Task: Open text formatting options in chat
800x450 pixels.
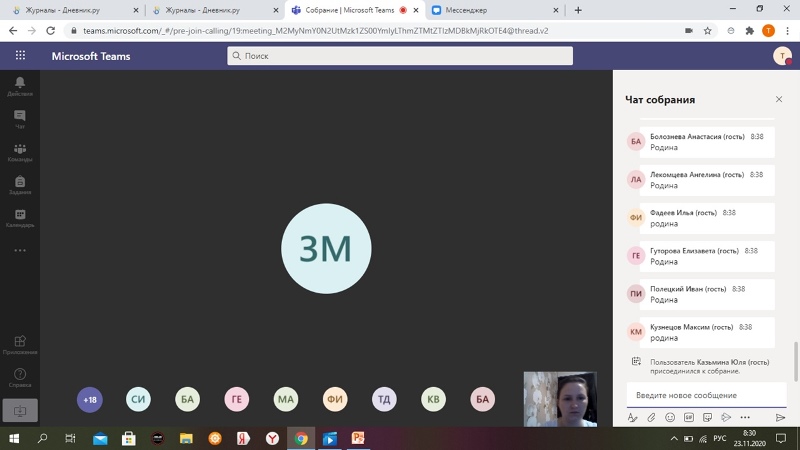Action: (x=632, y=417)
